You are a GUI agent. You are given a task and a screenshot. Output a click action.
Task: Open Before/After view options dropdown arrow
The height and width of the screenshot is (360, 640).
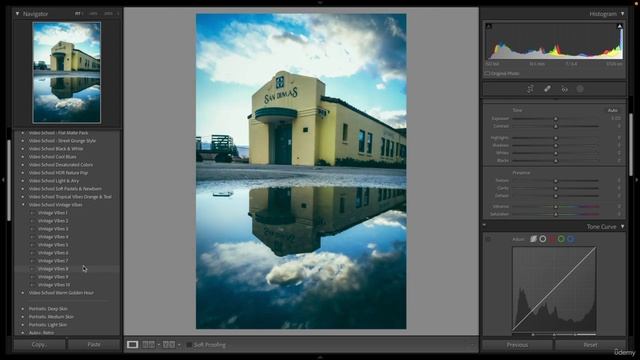tap(179, 345)
